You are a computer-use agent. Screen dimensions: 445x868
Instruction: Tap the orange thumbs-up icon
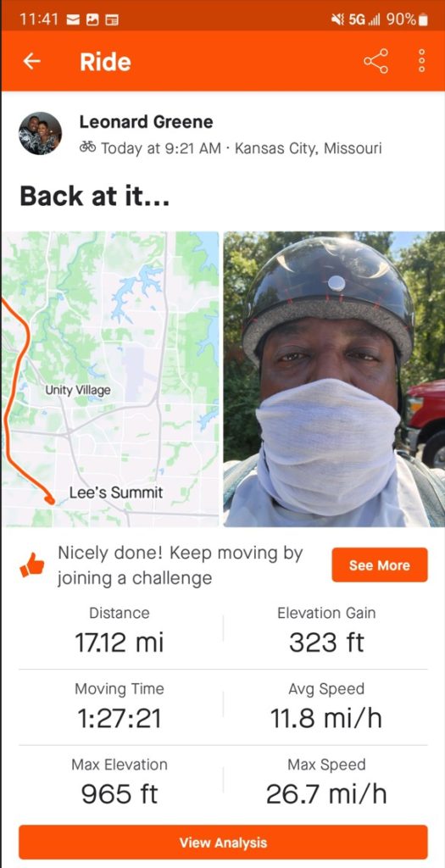tap(31, 565)
